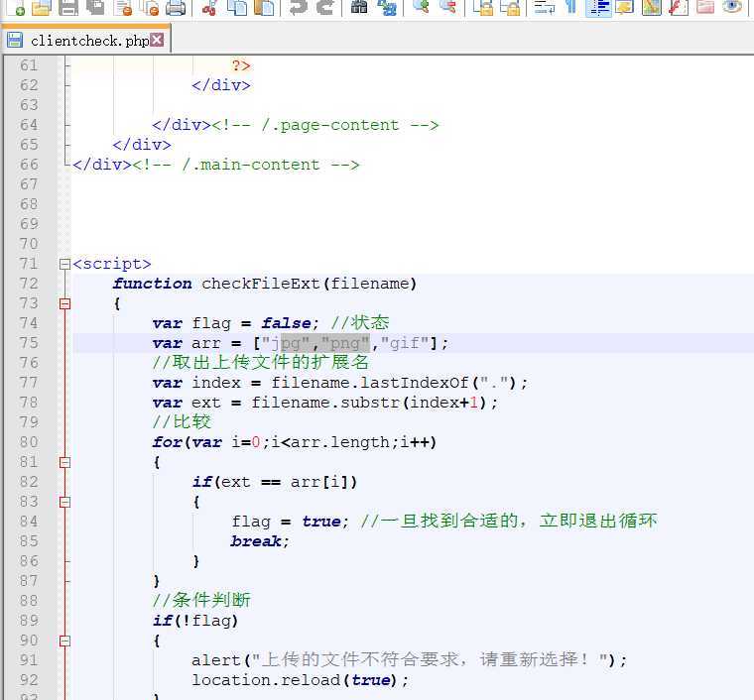Click 'if(ext == arr[i])' on line 82
The image size is (754, 700).
275,482
